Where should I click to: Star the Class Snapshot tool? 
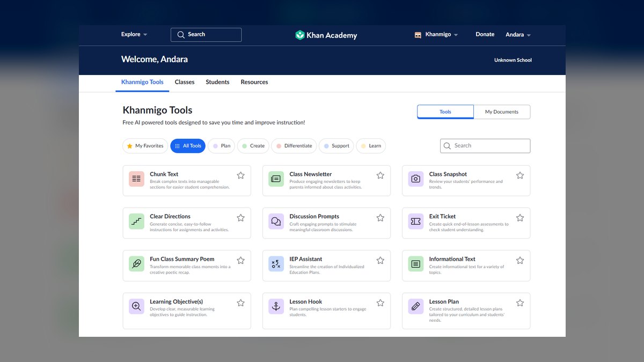pyautogui.click(x=519, y=175)
